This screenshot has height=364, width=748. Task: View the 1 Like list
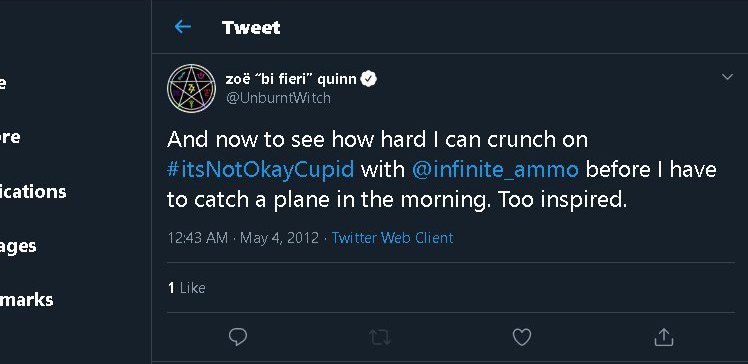click(x=187, y=288)
